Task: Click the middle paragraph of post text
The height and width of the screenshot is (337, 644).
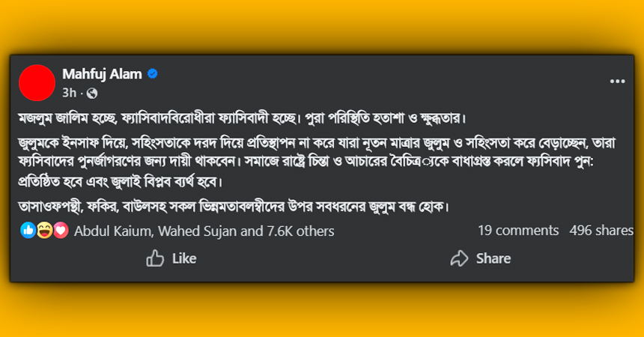Action: tap(300, 161)
